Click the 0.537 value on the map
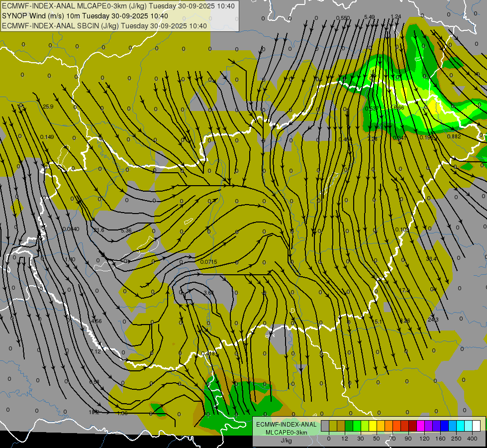487x448 pixels. [x=372, y=109]
